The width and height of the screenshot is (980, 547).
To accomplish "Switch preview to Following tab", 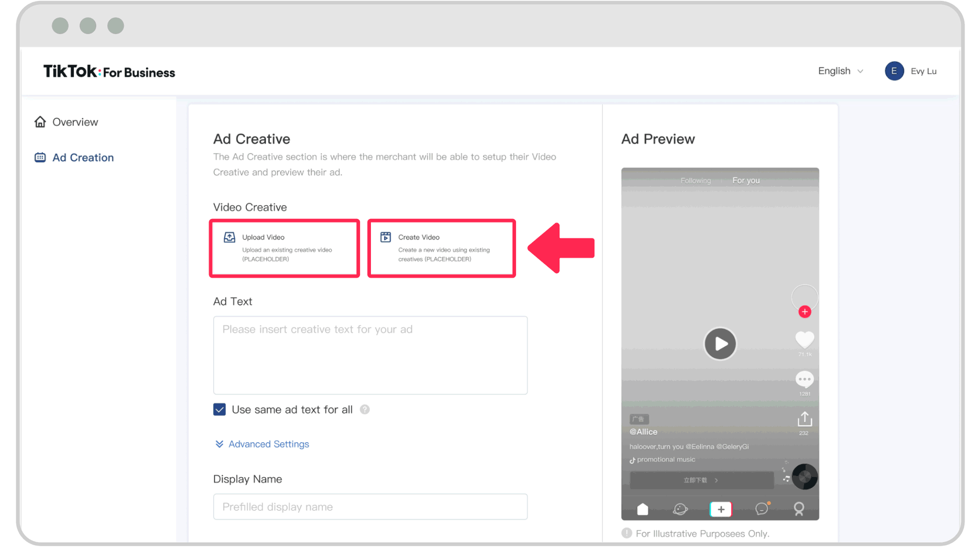I will 695,181.
